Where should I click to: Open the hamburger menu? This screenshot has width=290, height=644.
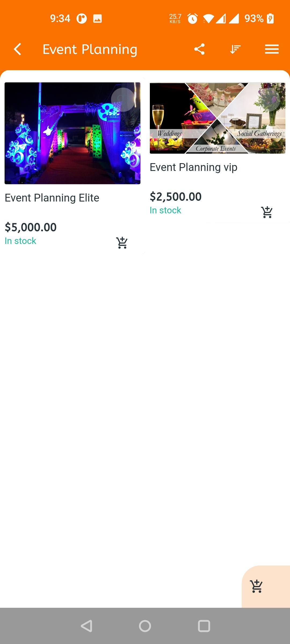(272, 49)
